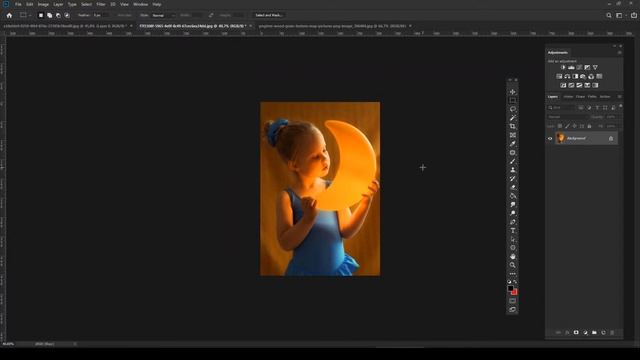Create a new layer from Layers panel footer
Image resolution: width=640 pixels, height=360 pixels.
(603, 333)
